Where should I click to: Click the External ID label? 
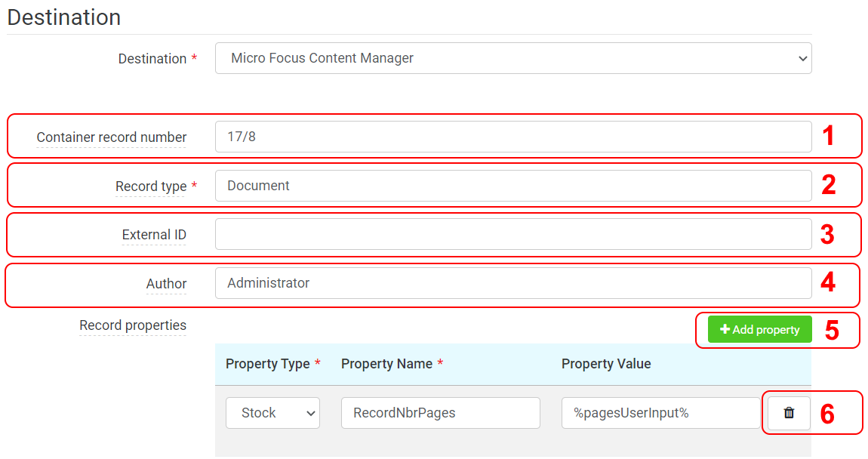pos(154,235)
